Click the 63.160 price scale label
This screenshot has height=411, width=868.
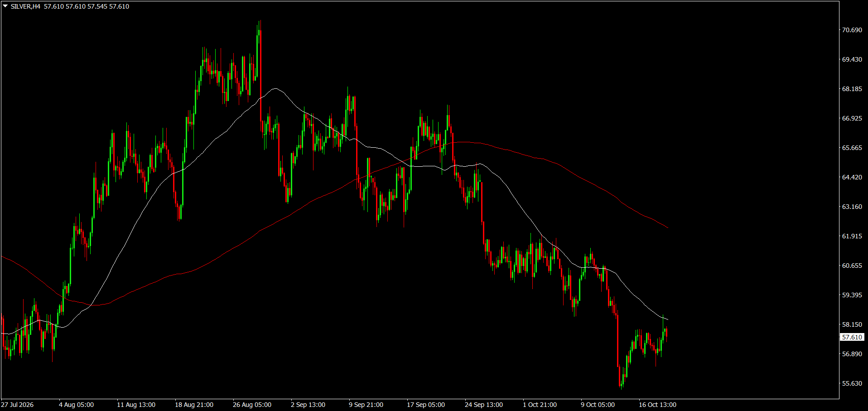[x=852, y=207]
